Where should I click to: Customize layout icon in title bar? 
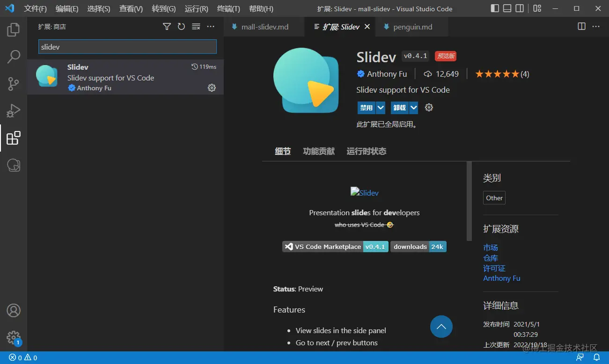click(x=537, y=8)
